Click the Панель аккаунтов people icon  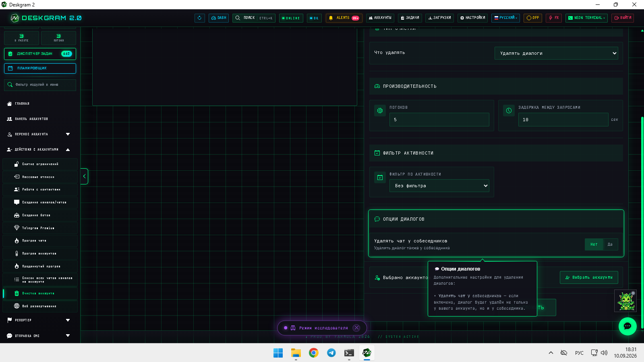click(10, 119)
